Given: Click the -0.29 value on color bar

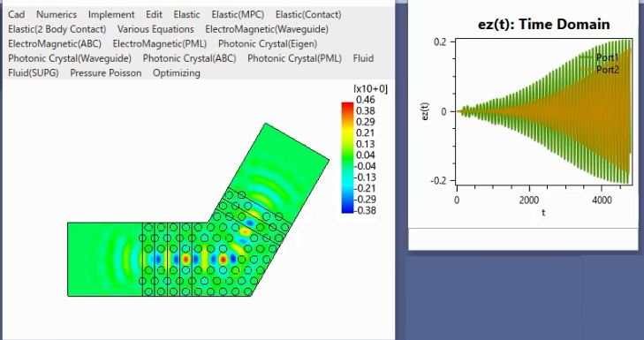Looking at the screenshot, I should click(x=364, y=200).
